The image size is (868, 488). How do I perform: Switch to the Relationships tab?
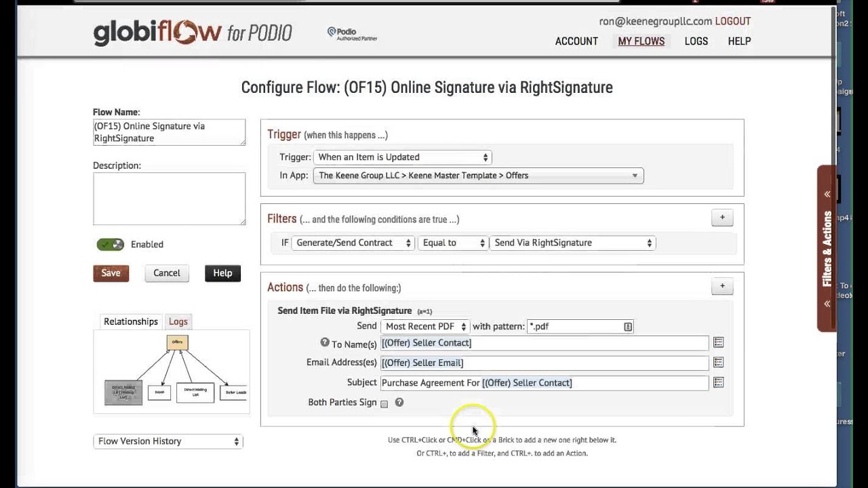[131, 321]
